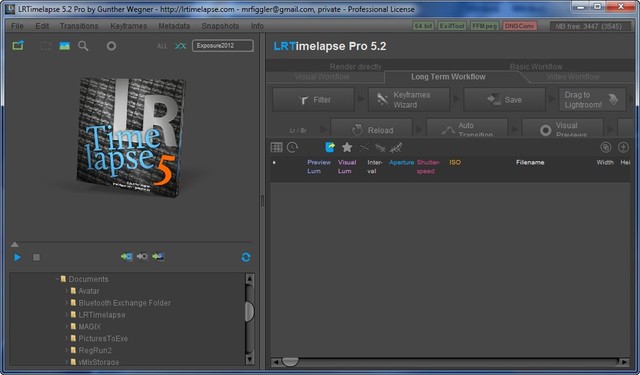Start preview playback with the play button
The height and width of the screenshot is (375, 640).
click(18, 257)
